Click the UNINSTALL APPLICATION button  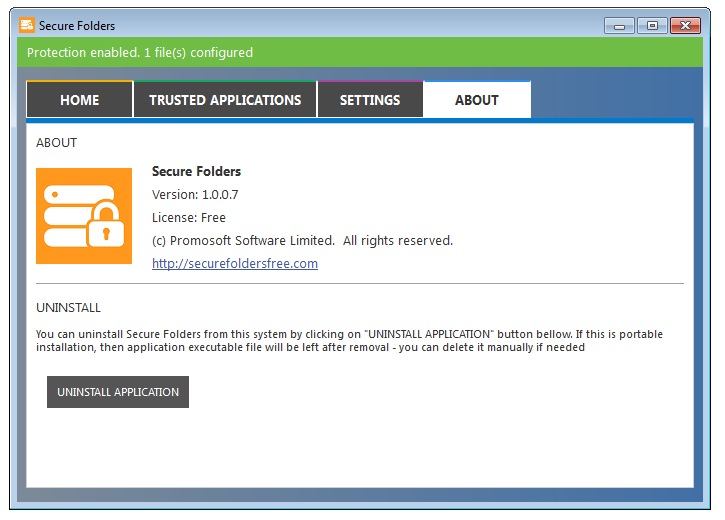118,392
